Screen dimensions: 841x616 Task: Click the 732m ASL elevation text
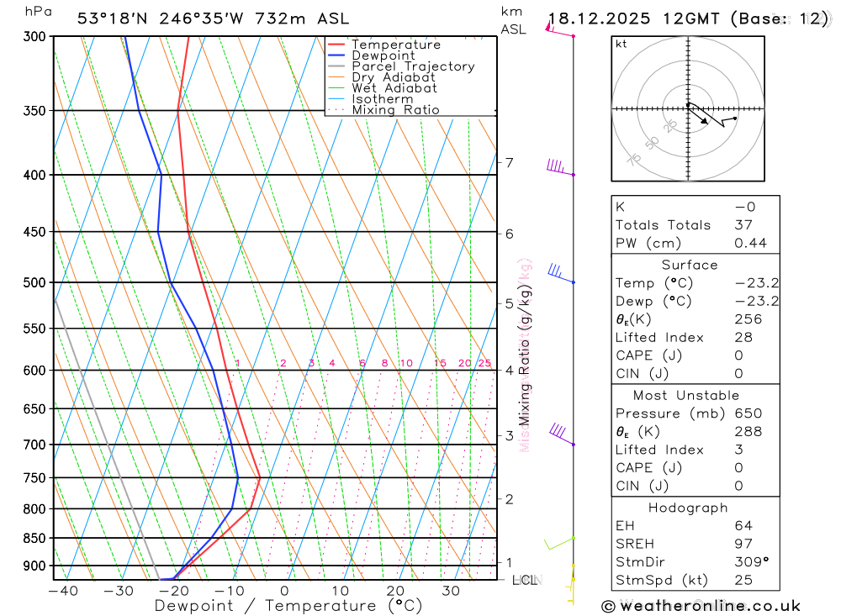(x=302, y=18)
